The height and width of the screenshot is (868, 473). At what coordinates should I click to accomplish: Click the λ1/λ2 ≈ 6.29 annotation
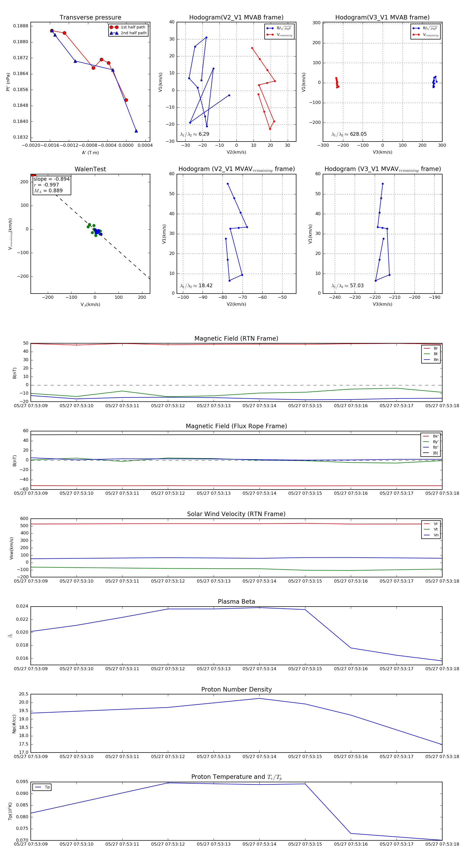(194, 134)
